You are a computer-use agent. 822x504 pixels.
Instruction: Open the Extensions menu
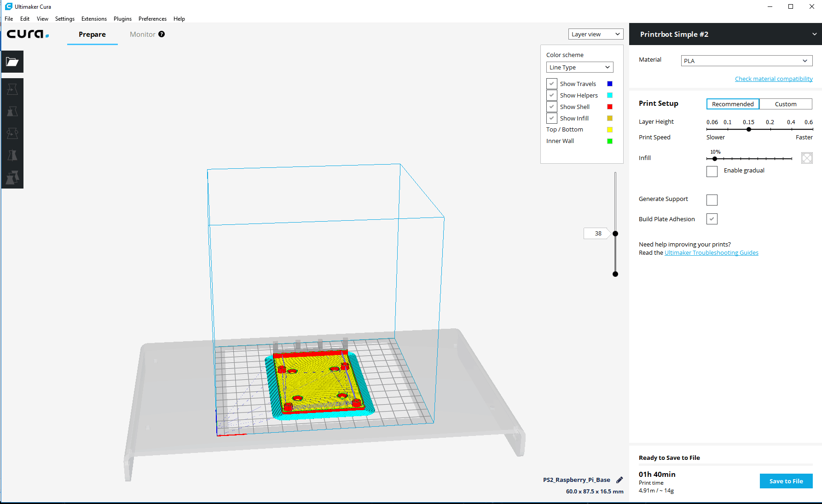pos(94,19)
